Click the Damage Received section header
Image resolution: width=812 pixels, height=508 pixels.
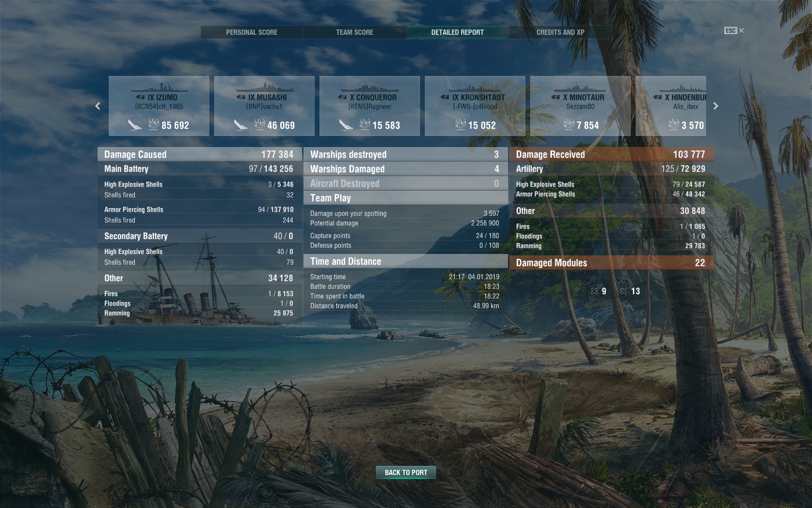pyautogui.click(x=611, y=154)
